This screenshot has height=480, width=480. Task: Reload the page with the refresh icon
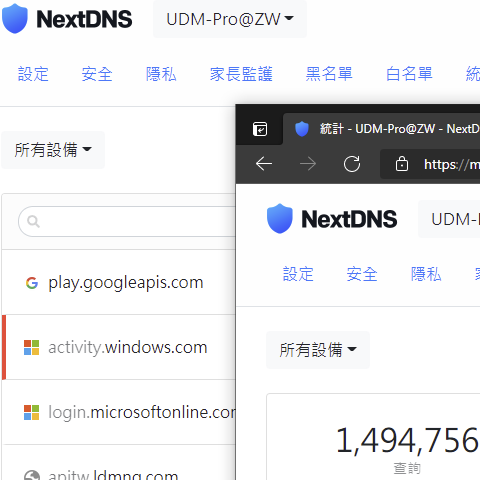[x=352, y=164]
